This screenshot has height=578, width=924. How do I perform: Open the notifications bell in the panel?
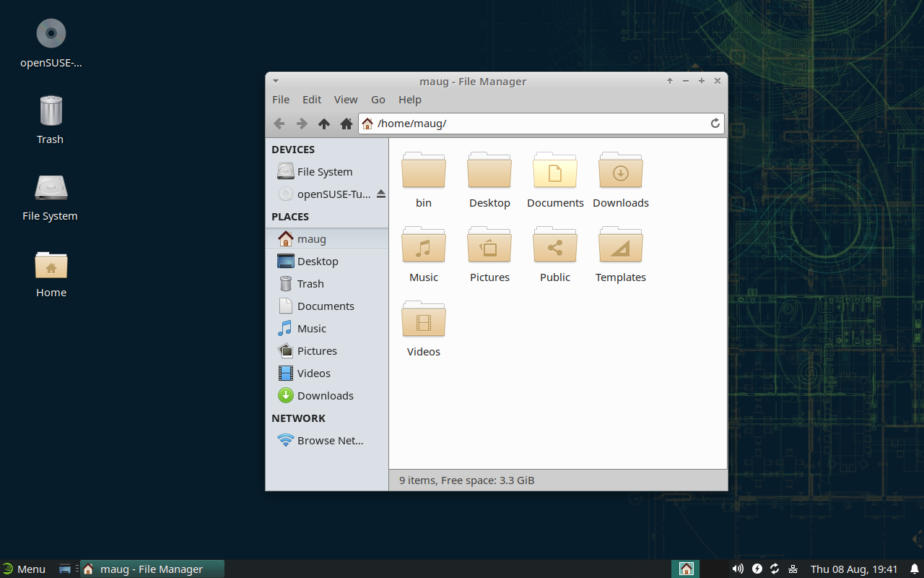[x=914, y=569]
